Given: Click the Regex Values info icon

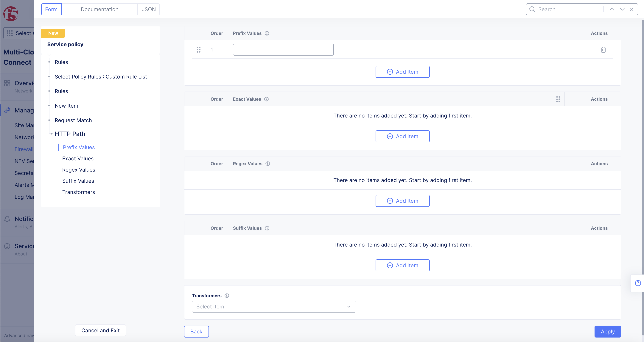Looking at the screenshot, I should point(268,164).
